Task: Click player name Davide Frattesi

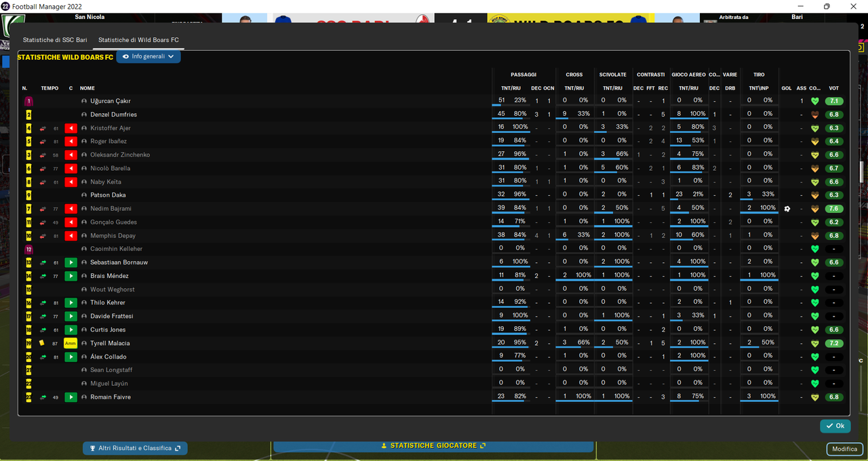Action: tap(112, 317)
